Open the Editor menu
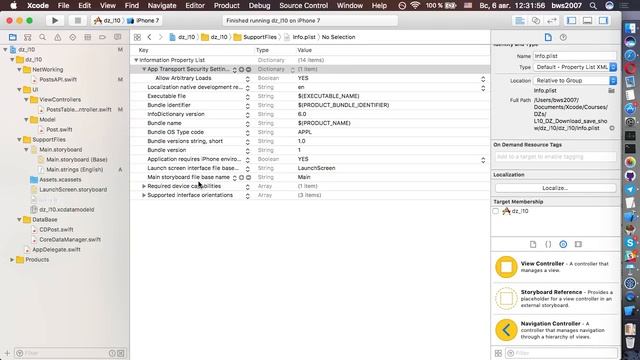 tap(195, 6)
